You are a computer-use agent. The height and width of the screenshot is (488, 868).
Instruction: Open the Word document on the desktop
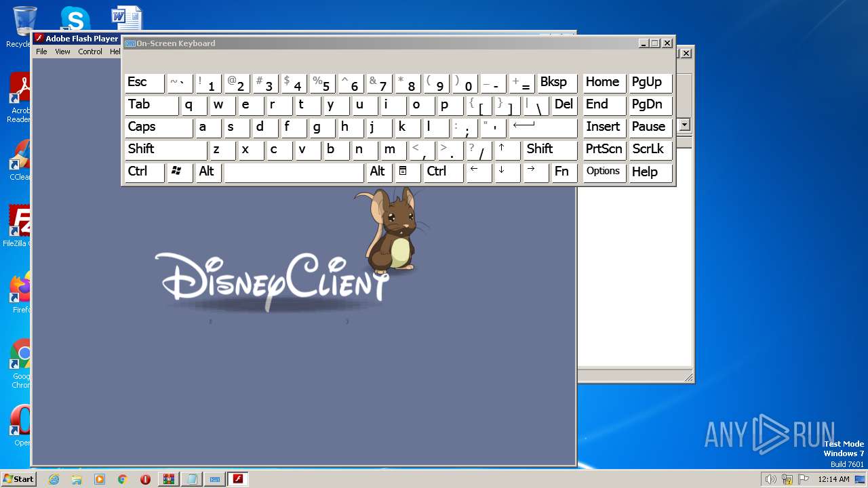[x=127, y=18]
